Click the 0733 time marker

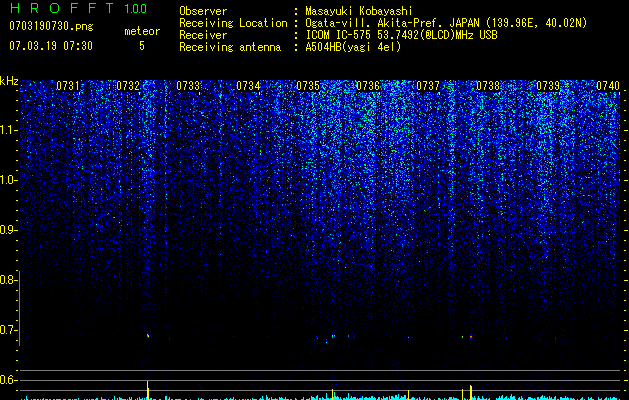(x=188, y=86)
